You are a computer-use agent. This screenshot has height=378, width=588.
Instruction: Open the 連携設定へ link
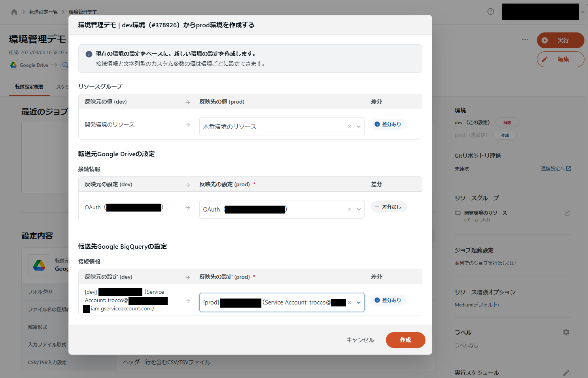(556, 169)
